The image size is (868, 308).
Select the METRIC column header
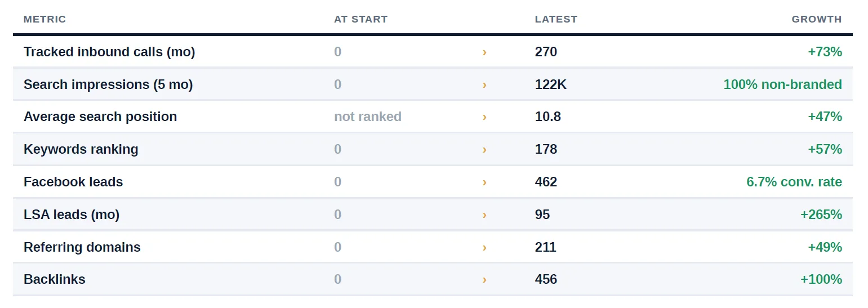[44, 19]
